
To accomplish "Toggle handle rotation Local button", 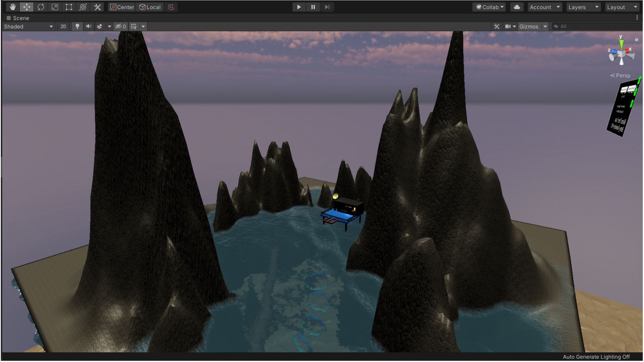I will 150,7.
